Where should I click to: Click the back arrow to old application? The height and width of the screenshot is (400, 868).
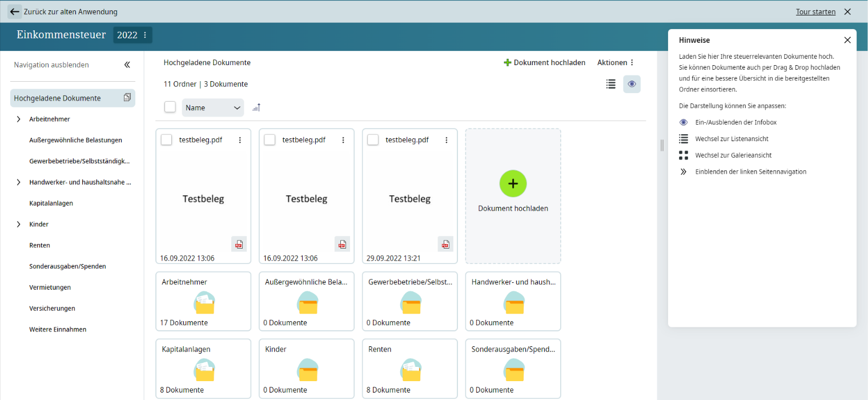click(x=15, y=11)
